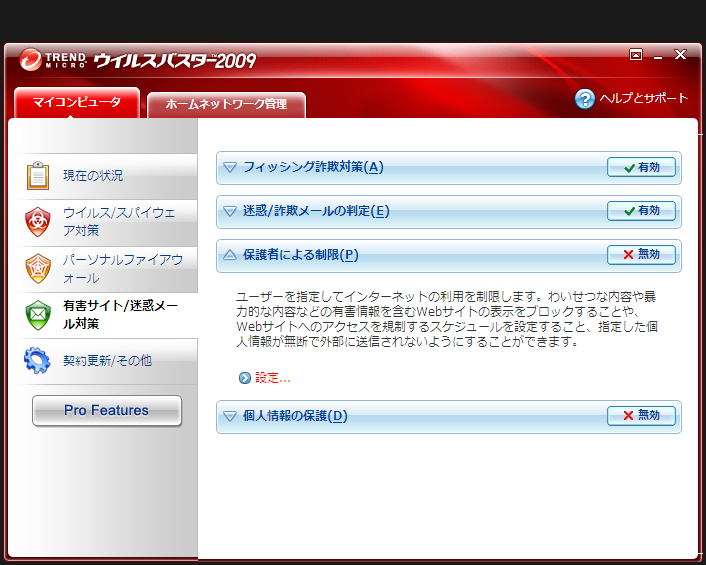The image size is (706, 565).
Task: Expand the 迷惑/詐欺メールの判定(E) section arrow
Action: click(230, 211)
